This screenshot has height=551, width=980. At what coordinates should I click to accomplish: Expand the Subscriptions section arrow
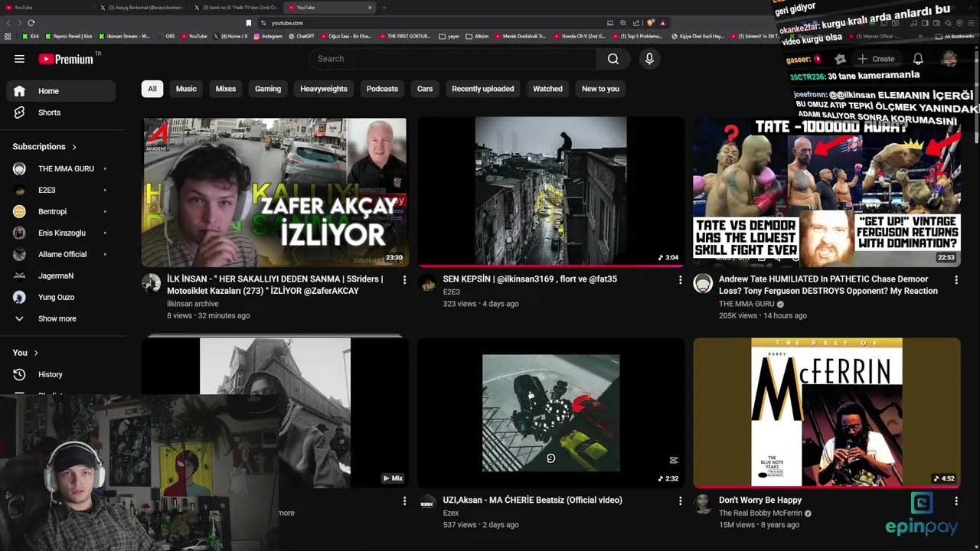pyautogui.click(x=74, y=147)
